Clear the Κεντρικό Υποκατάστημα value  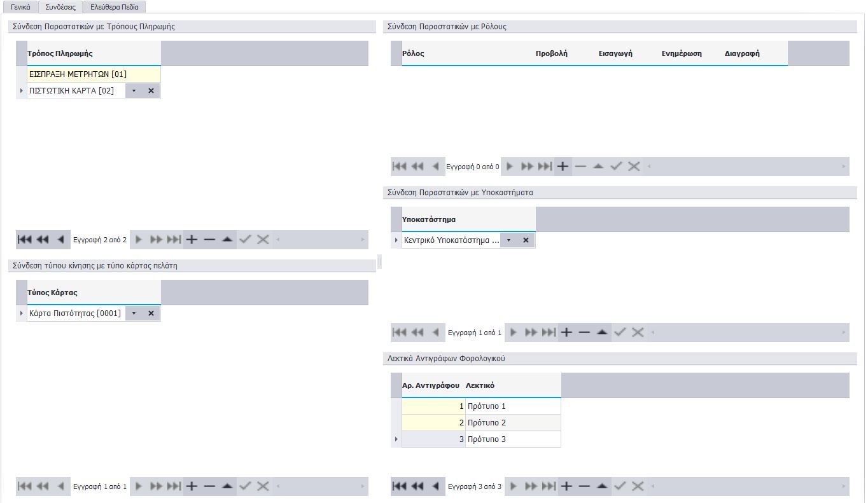click(x=526, y=240)
